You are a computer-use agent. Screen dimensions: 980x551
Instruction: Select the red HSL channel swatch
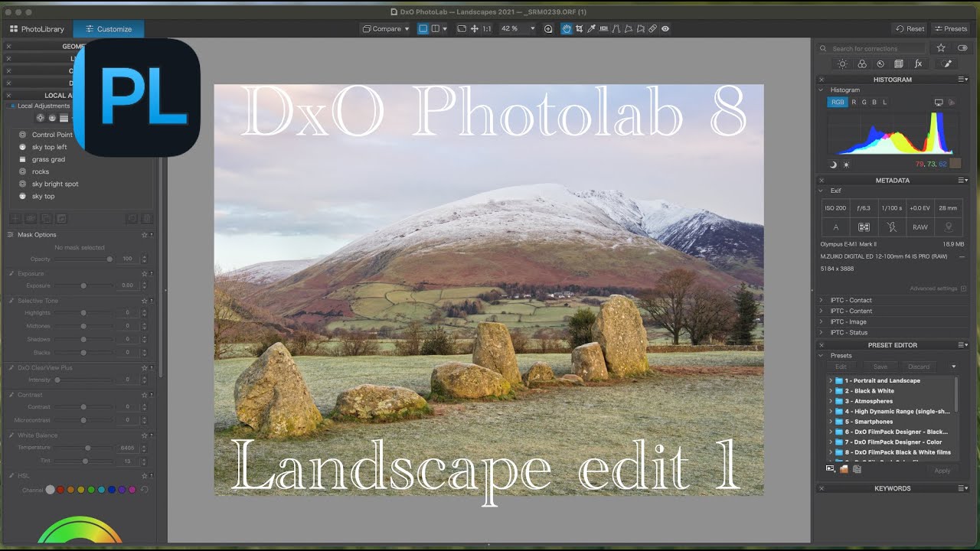point(60,490)
